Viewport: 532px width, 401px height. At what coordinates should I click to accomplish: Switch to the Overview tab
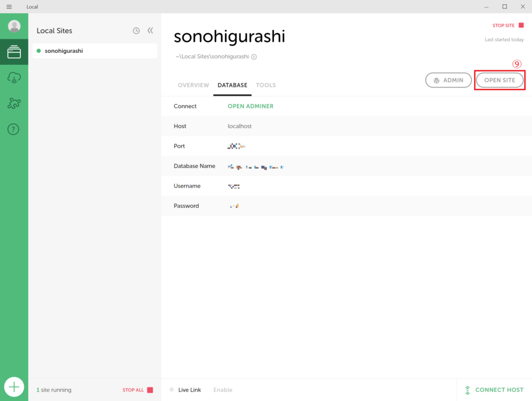coord(193,85)
